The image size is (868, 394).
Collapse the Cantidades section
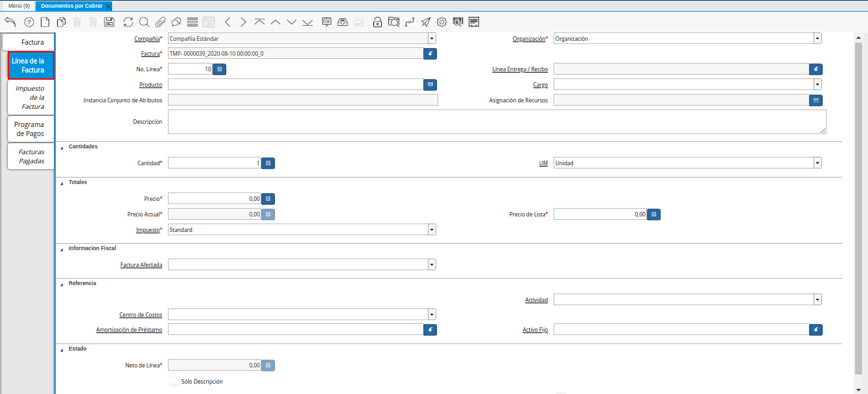(62, 147)
